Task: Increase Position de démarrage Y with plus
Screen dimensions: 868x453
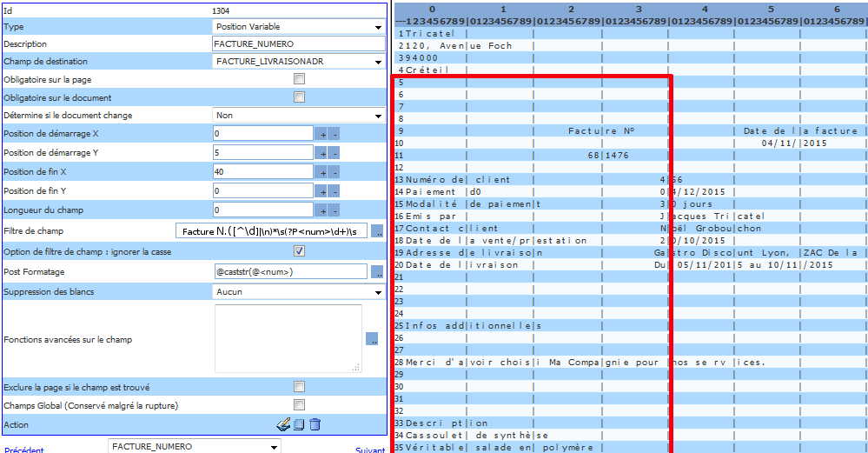Action: [321, 153]
